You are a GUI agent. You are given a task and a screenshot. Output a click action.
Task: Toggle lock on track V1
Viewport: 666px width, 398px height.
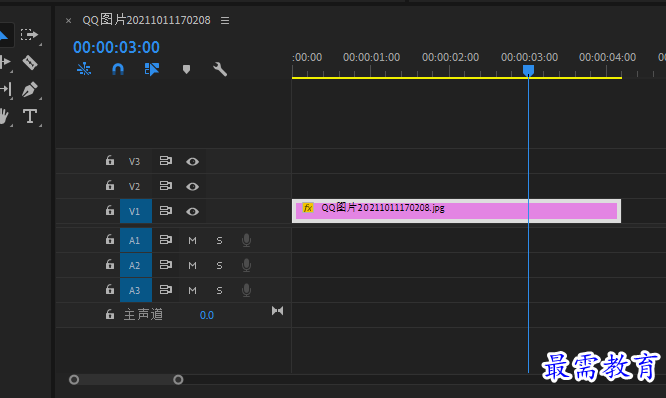click(110, 211)
